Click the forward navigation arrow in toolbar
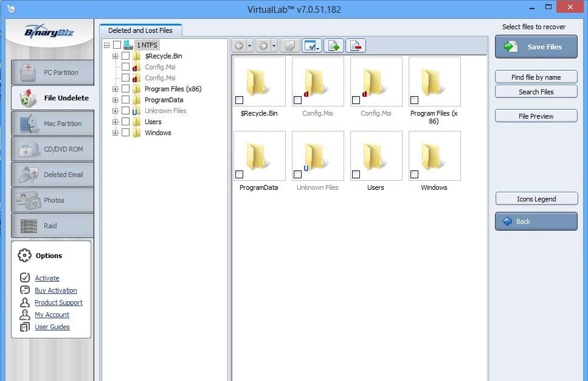The image size is (588, 381). (263, 46)
